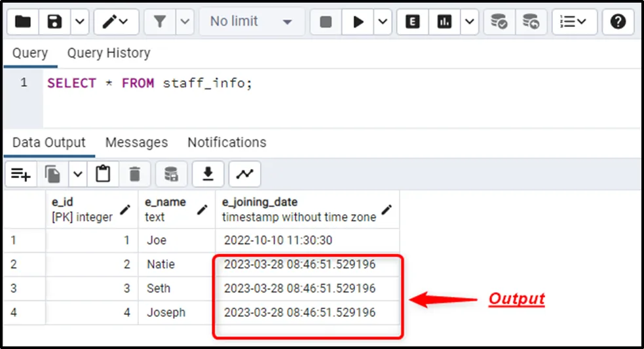This screenshot has height=349, width=644.
Task: Click the Stop query square button
Action: [326, 22]
